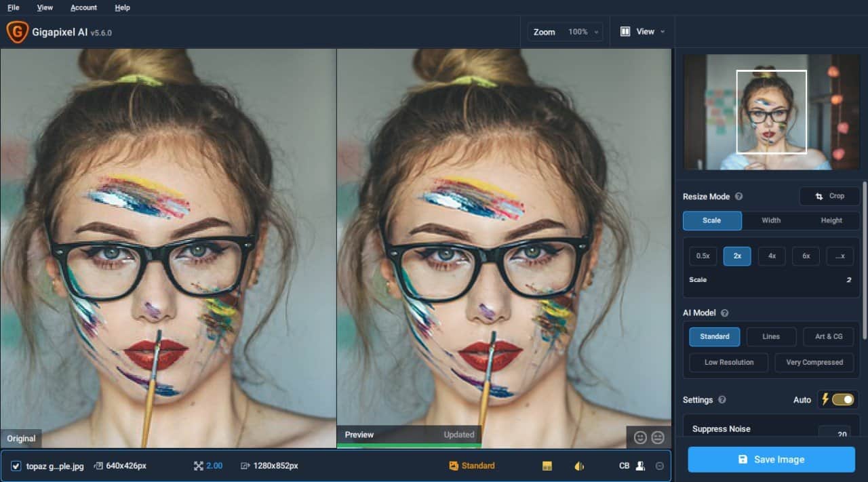Switch to the Width resize tab
This screenshot has width=868, height=482.
771,220
